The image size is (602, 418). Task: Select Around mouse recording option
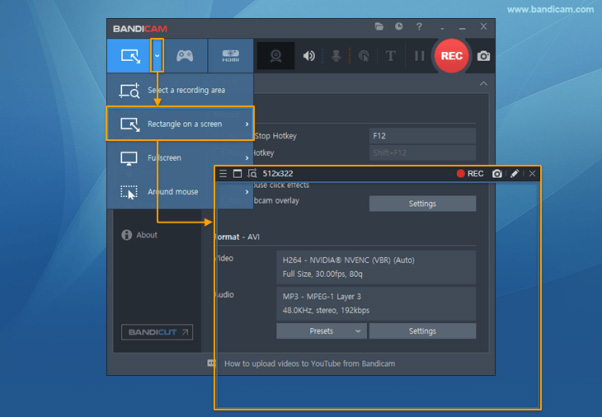[x=180, y=192]
